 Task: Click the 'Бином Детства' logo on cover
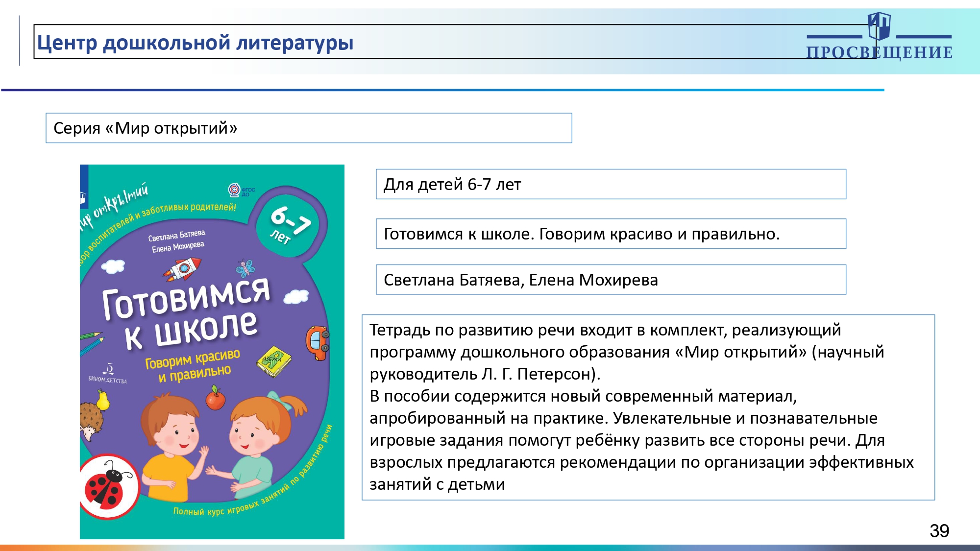108,374
